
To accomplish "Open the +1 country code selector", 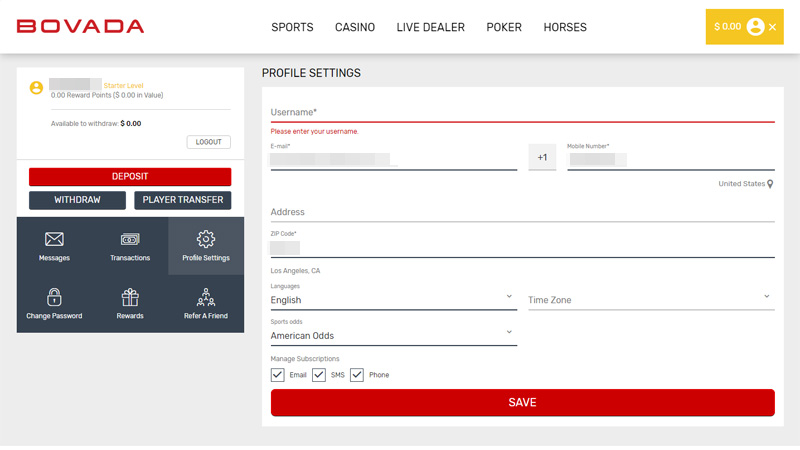I will [x=542, y=158].
